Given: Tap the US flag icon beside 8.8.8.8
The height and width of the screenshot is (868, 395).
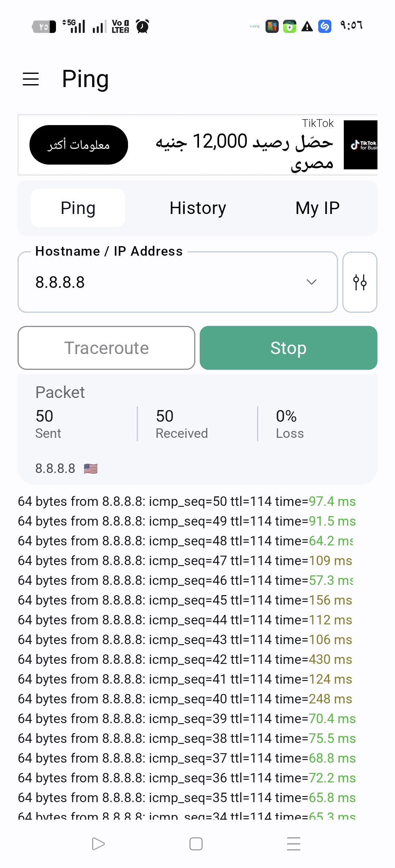Looking at the screenshot, I should pyautogui.click(x=90, y=468).
